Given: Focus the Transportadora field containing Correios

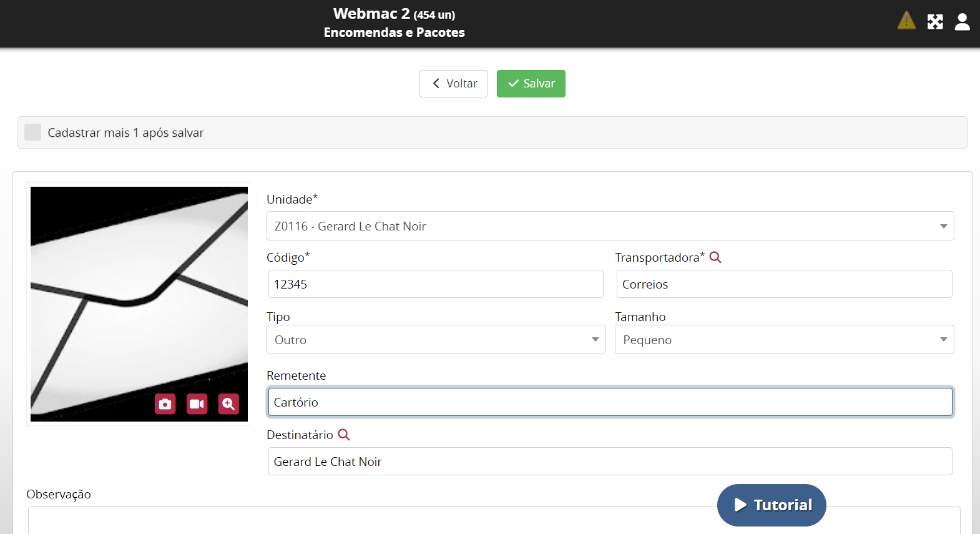Looking at the screenshot, I should pyautogui.click(x=784, y=284).
